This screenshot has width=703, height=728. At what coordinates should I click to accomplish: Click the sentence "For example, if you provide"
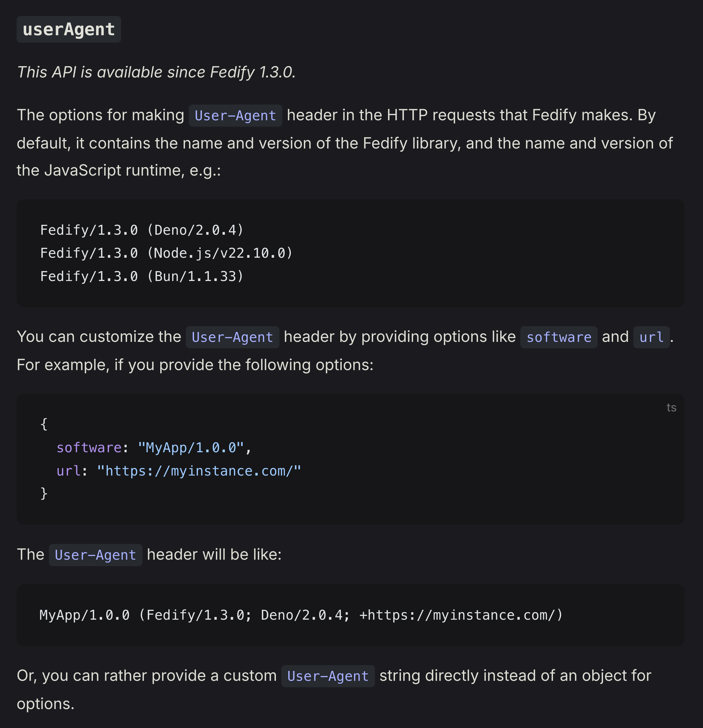coord(195,365)
